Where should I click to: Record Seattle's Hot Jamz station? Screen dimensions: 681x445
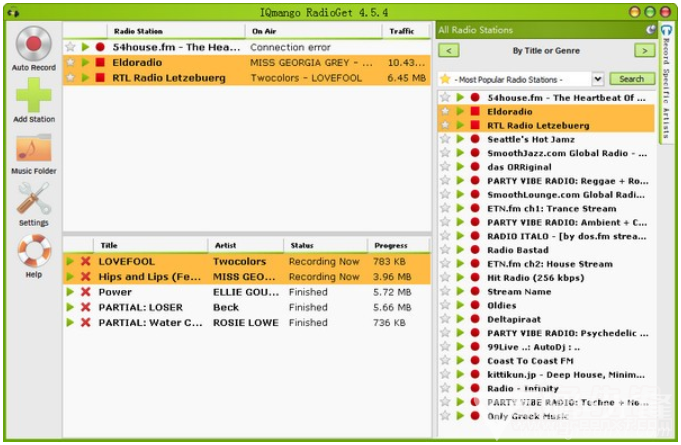(475, 139)
